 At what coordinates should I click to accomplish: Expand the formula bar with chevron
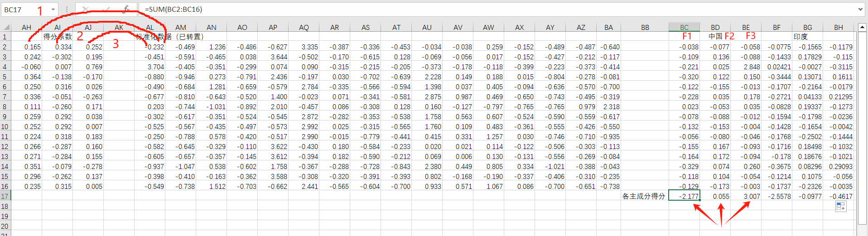(x=860, y=9)
